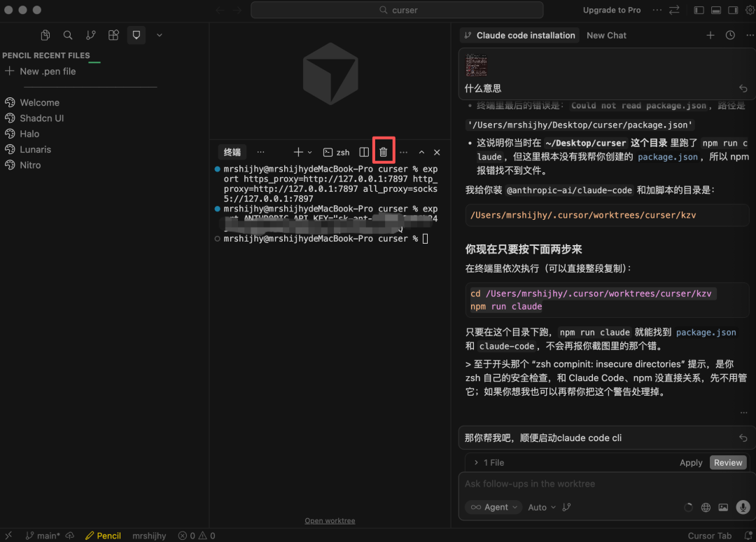Click the Open worktree link
This screenshot has width=756, height=542.
point(330,520)
